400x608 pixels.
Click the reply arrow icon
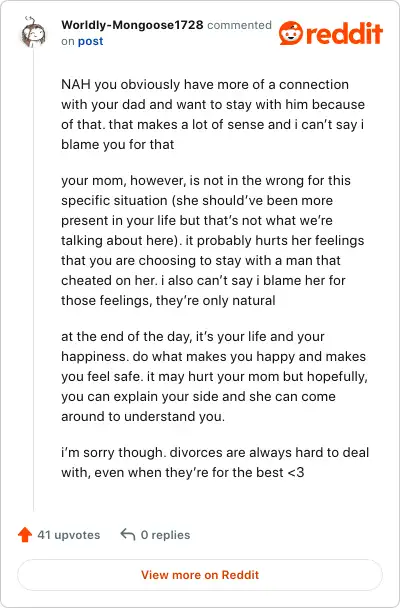tap(128, 534)
